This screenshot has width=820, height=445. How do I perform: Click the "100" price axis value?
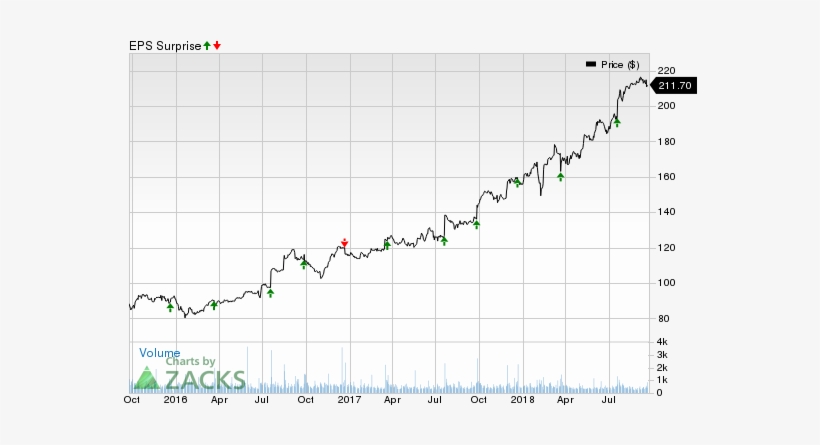click(666, 283)
